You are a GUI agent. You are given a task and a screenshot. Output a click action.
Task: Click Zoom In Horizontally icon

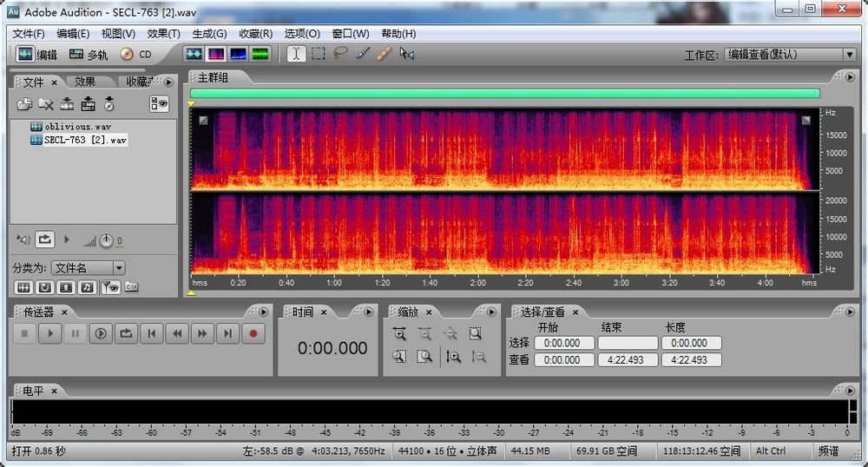[x=399, y=333]
